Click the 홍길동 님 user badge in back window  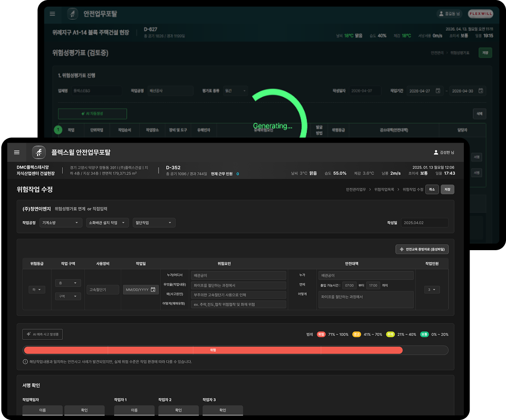coord(449,14)
